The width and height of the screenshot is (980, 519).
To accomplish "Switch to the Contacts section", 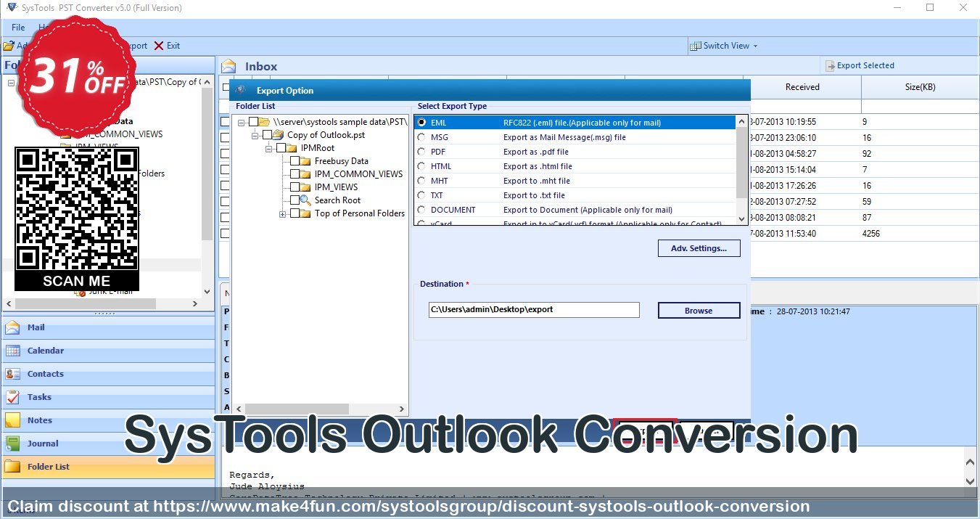I will point(108,374).
